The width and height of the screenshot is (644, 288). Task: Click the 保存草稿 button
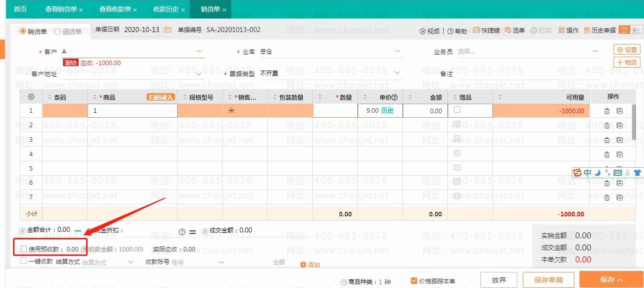point(548,280)
